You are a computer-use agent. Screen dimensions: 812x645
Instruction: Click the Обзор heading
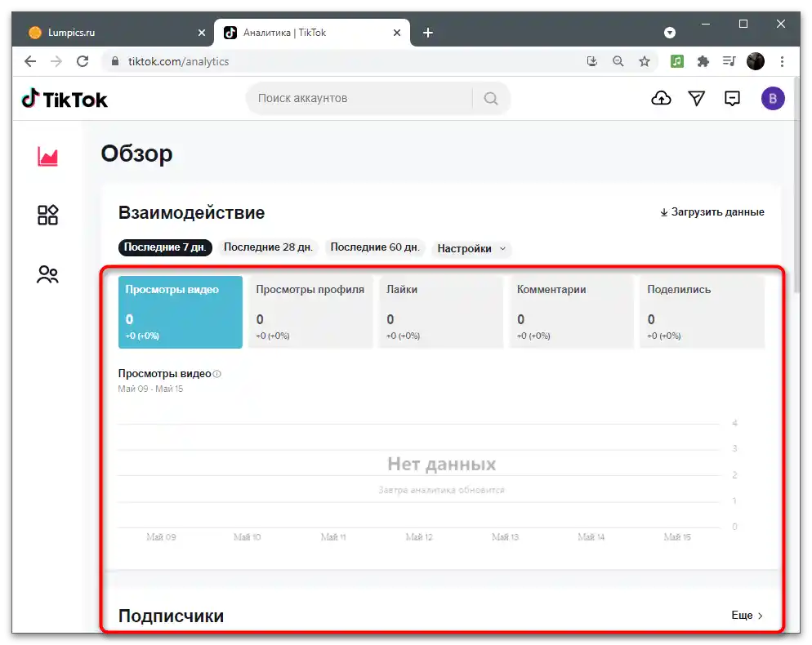(x=136, y=153)
